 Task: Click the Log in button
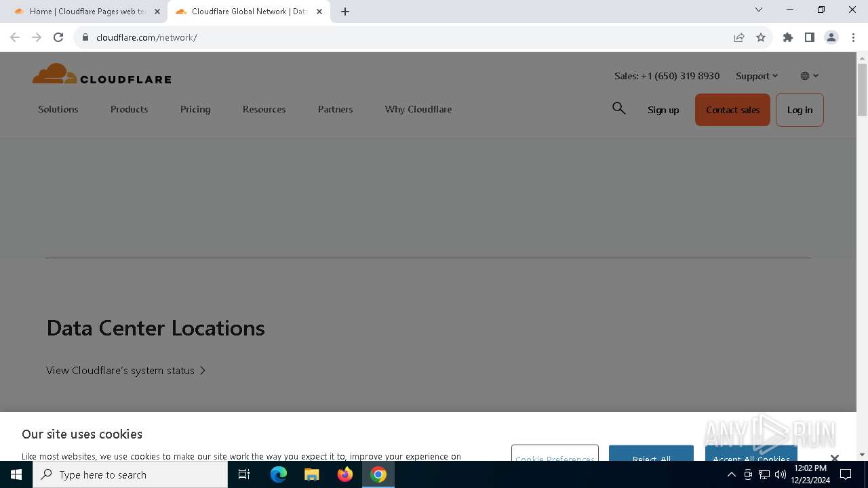click(800, 110)
